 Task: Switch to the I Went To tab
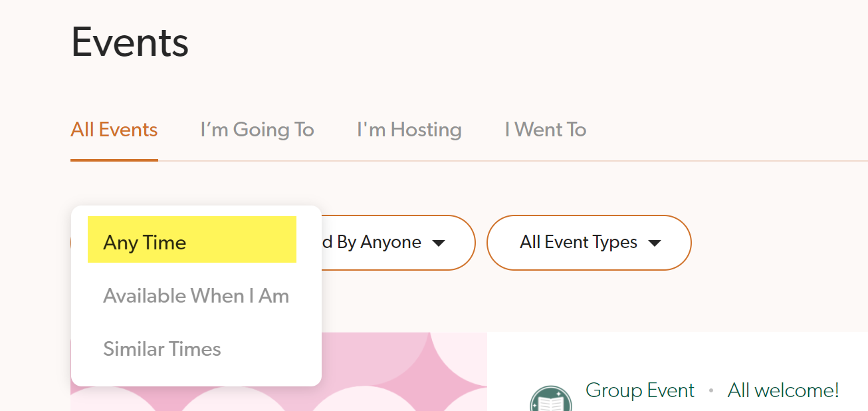(546, 129)
